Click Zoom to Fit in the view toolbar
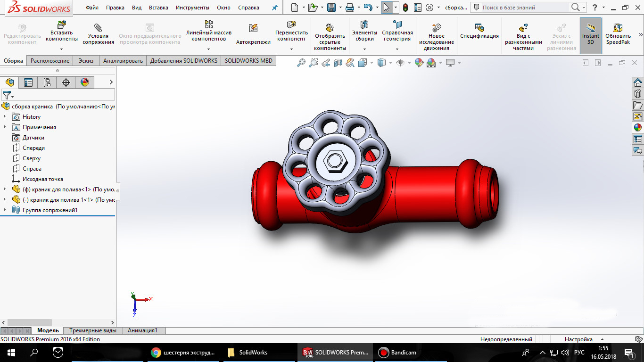This screenshot has width=644, height=362. click(x=301, y=63)
